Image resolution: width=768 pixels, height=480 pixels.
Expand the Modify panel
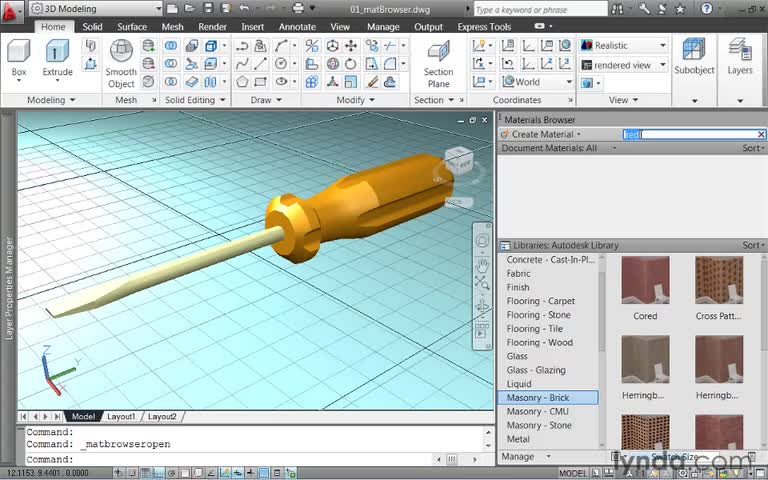click(355, 100)
